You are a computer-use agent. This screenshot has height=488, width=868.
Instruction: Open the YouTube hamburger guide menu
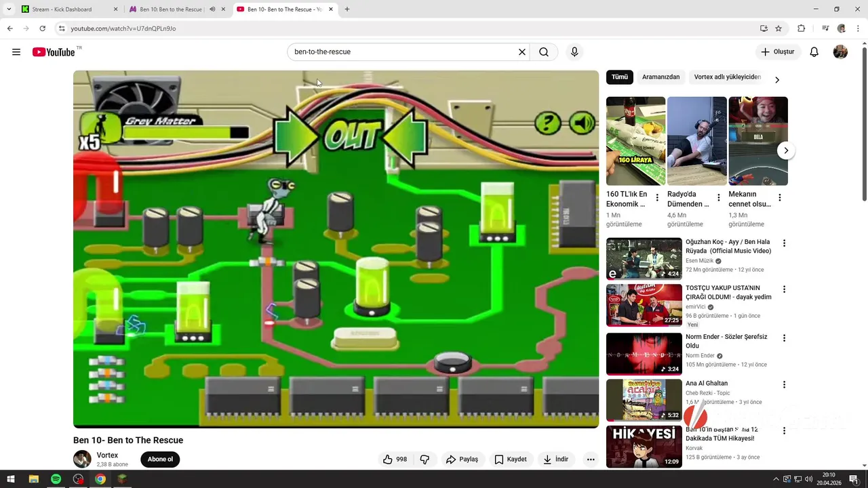[16, 52]
